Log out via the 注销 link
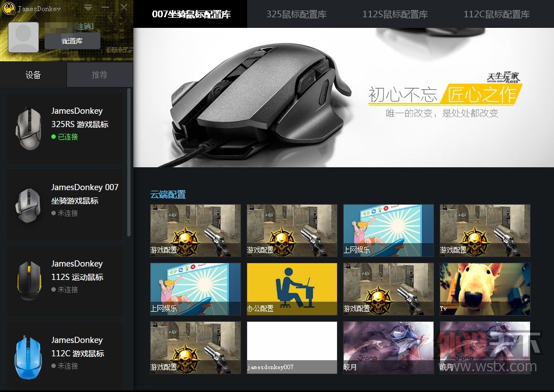This screenshot has width=554, height=392. 84,27
